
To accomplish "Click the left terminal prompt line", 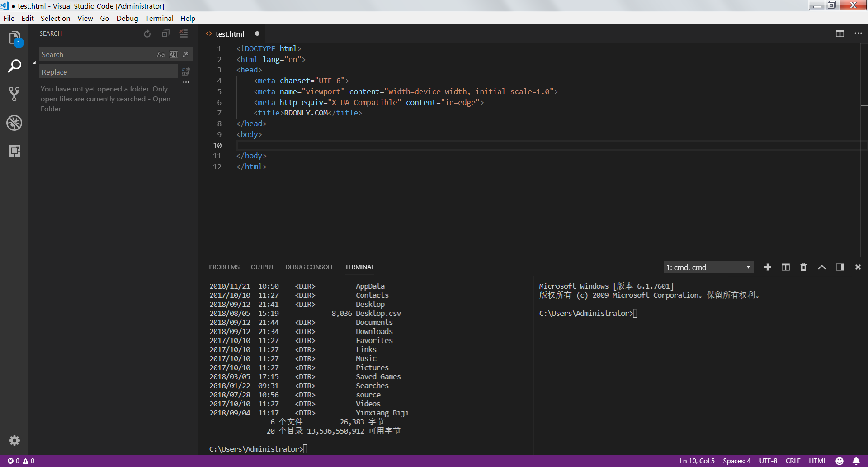I will (258, 449).
